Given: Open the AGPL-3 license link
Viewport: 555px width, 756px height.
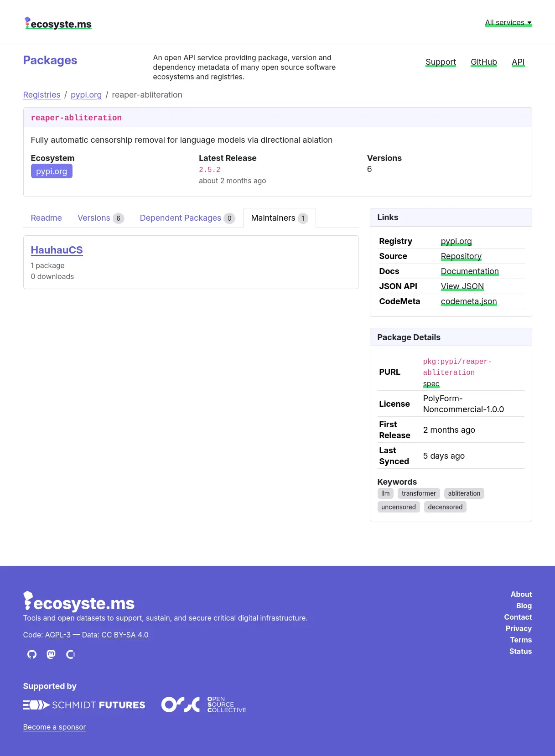Looking at the screenshot, I should (x=58, y=635).
